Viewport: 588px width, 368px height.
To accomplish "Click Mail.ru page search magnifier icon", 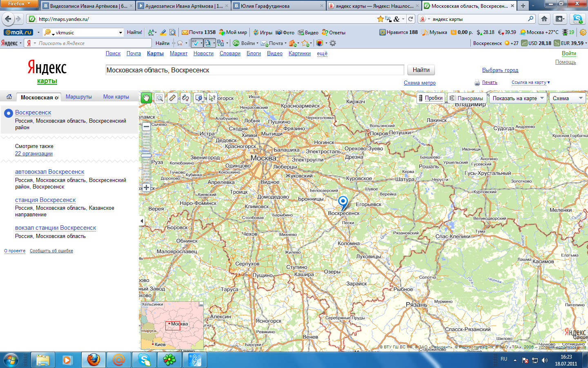I will (173, 32).
